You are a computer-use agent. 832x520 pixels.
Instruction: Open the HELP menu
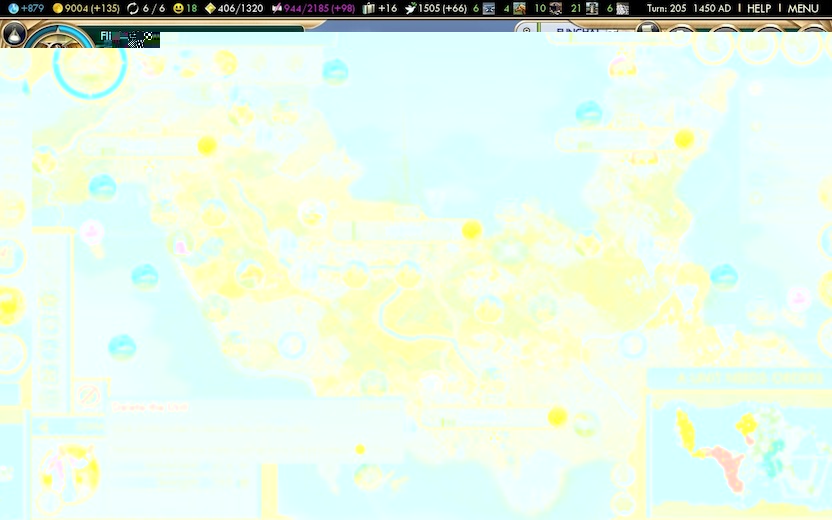759,8
